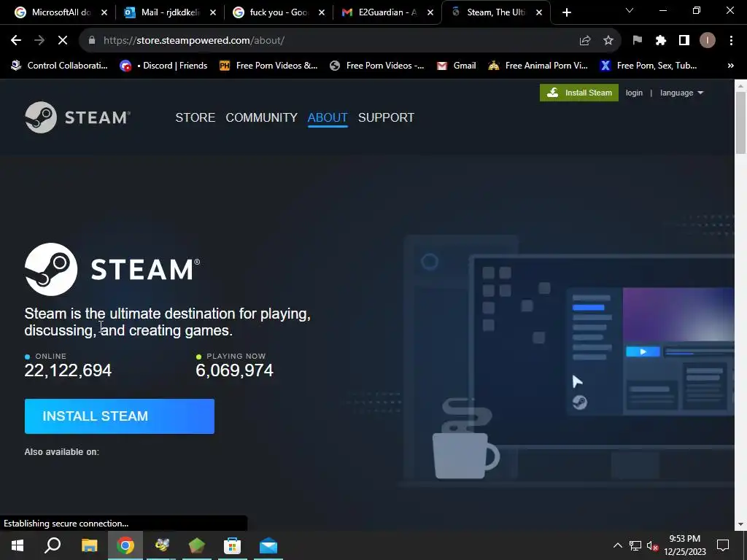Open the Discord | Friends bookmark
Screen dimensions: 747x560
pos(164,66)
